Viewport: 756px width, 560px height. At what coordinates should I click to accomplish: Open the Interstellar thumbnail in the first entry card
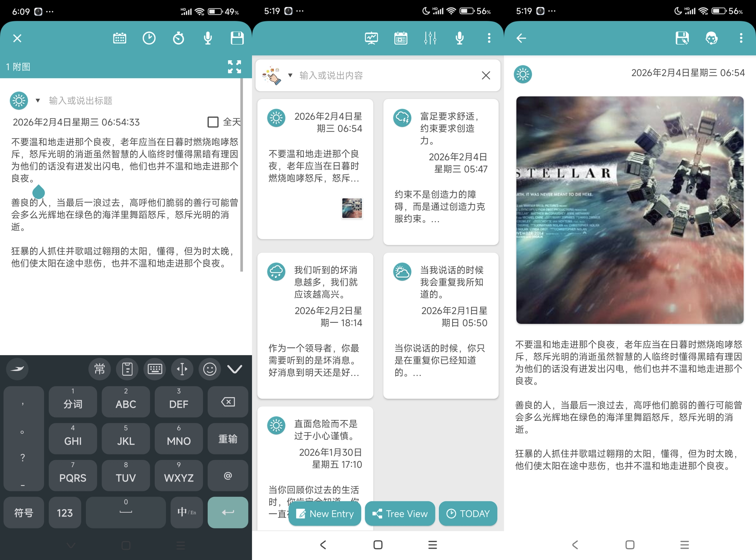coord(352,208)
